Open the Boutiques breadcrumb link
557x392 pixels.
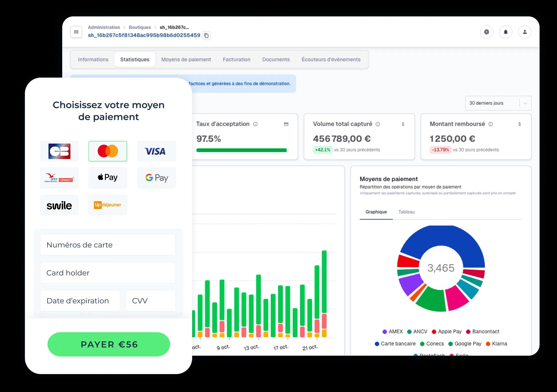pyautogui.click(x=140, y=27)
